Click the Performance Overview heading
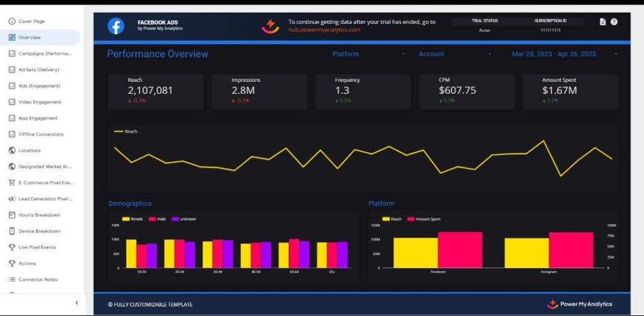The width and height of the screenshot is (644, 316). point(158,54)
